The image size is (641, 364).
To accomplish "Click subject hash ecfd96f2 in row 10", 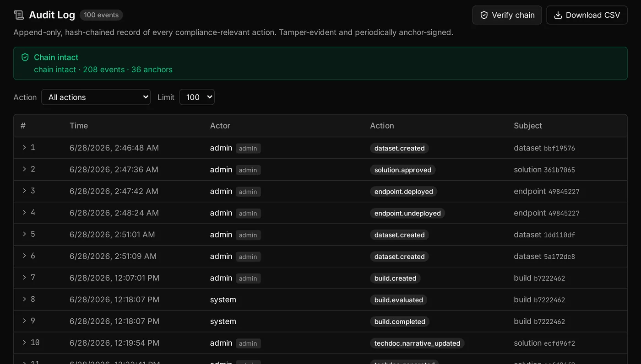I will [560, 343].
